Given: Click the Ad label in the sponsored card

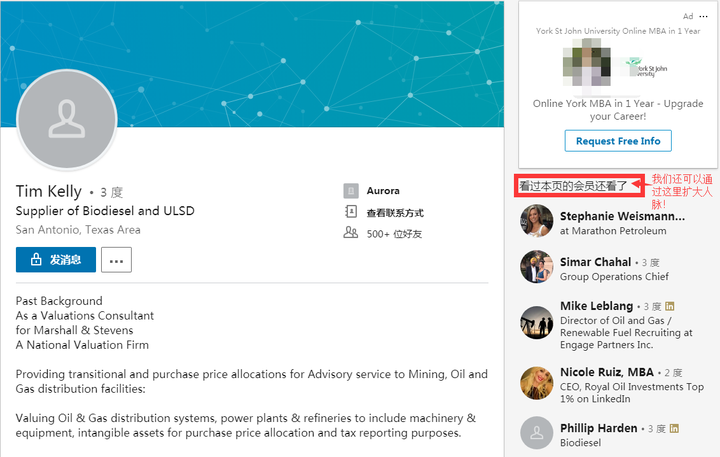Looking at the screenshot, I should pos(688,16).
